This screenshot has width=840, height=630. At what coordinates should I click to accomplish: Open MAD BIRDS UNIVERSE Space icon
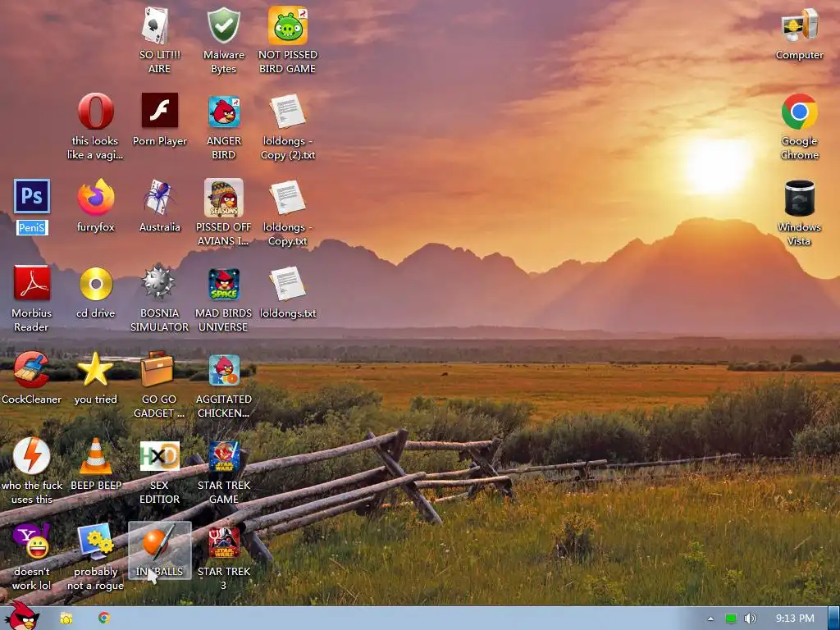tap(224, 284)
